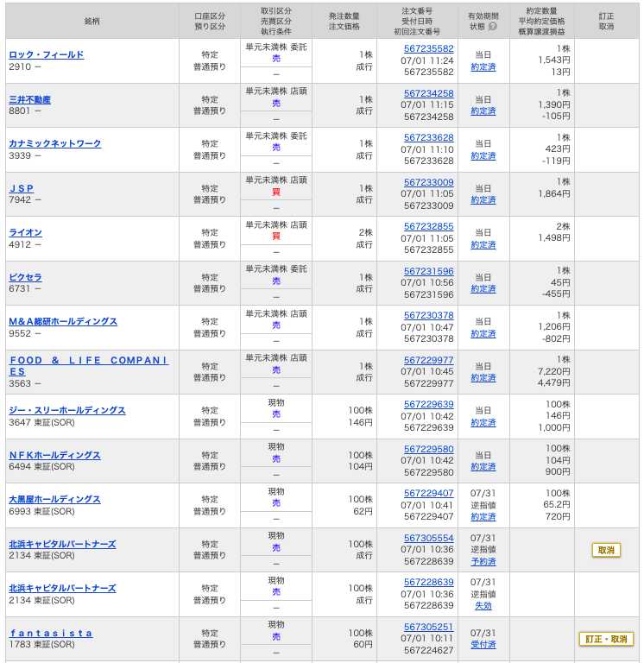Screen dimensions: 644x663
Task: Click 約定済 status for JSP order
Action: point(483,199)
